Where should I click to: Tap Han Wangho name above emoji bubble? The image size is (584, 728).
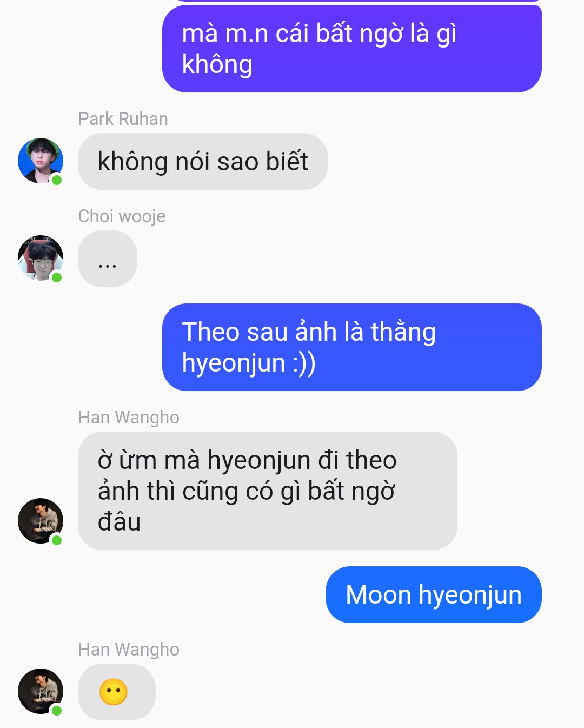coord(129,649)
